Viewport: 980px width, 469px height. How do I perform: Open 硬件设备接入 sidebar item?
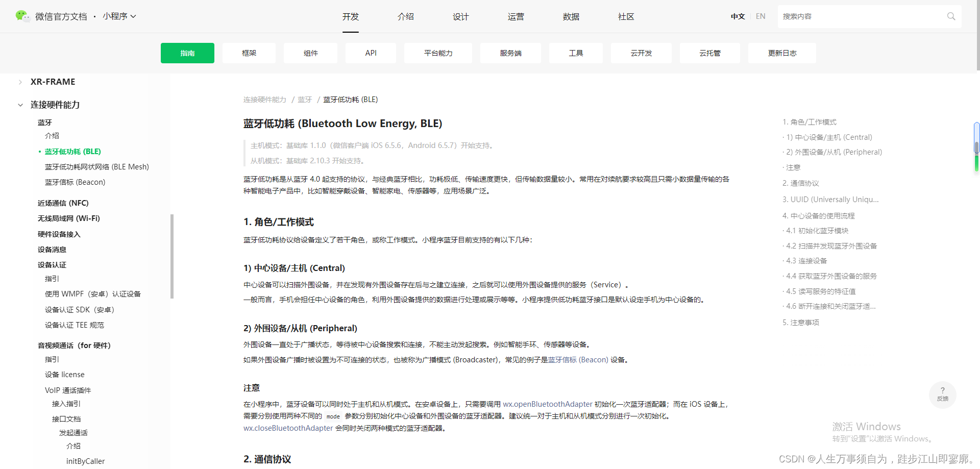pos(59,234)
